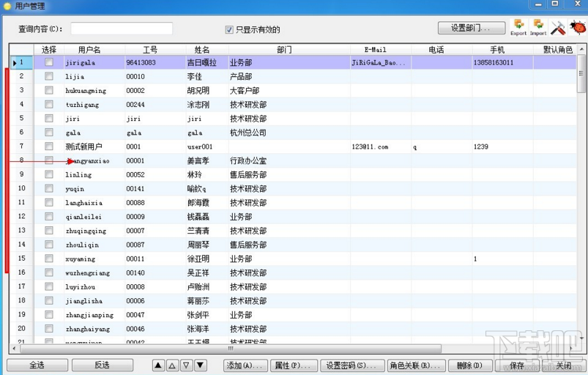Screen dimensions: 588x375
Task: Check the zhanghaiyang row checkbox
Action: [x=49, y=329]
